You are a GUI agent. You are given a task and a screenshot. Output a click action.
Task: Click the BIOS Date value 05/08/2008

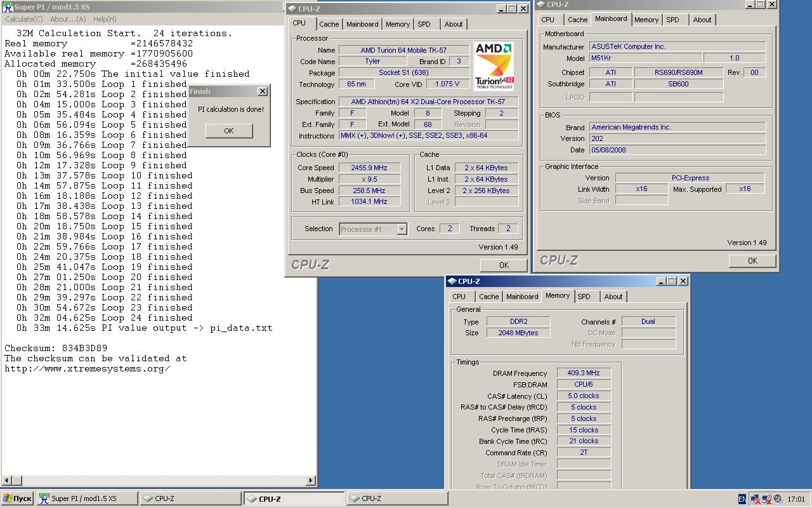tap(678, 150)
